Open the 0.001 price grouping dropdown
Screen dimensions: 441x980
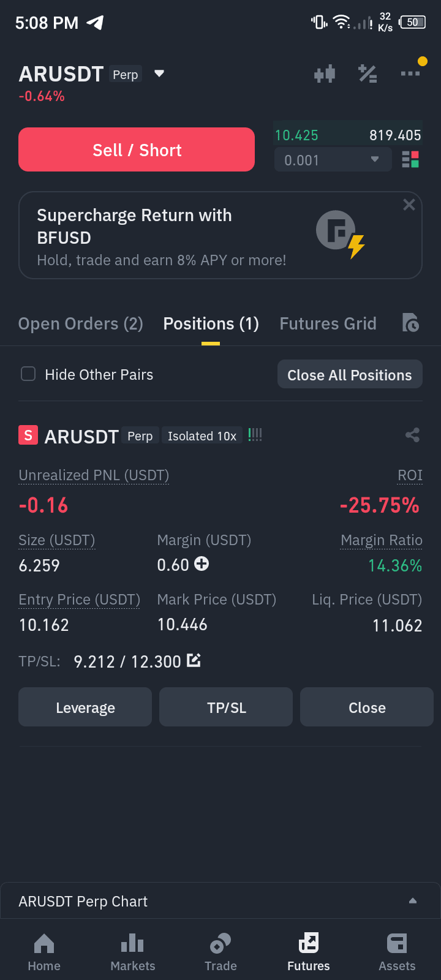pyautogui.click(x=333, y=160)
